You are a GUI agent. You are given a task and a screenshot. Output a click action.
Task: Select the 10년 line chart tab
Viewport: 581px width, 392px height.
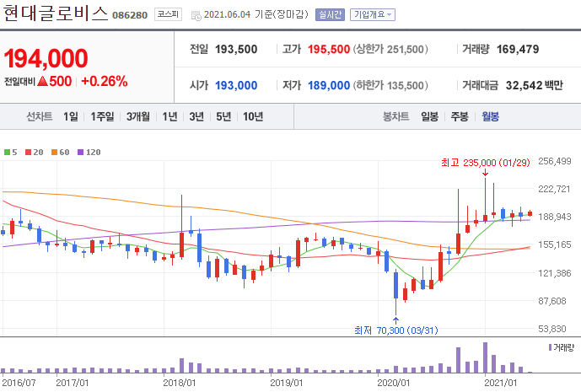253,116
